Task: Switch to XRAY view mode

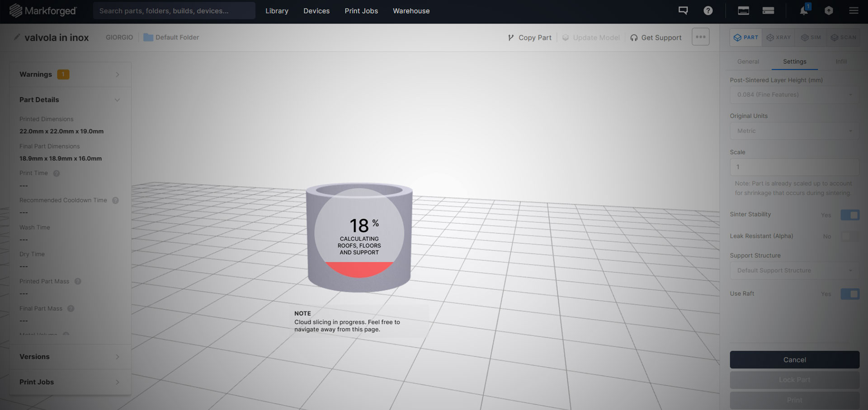Action: coord(778,37)
